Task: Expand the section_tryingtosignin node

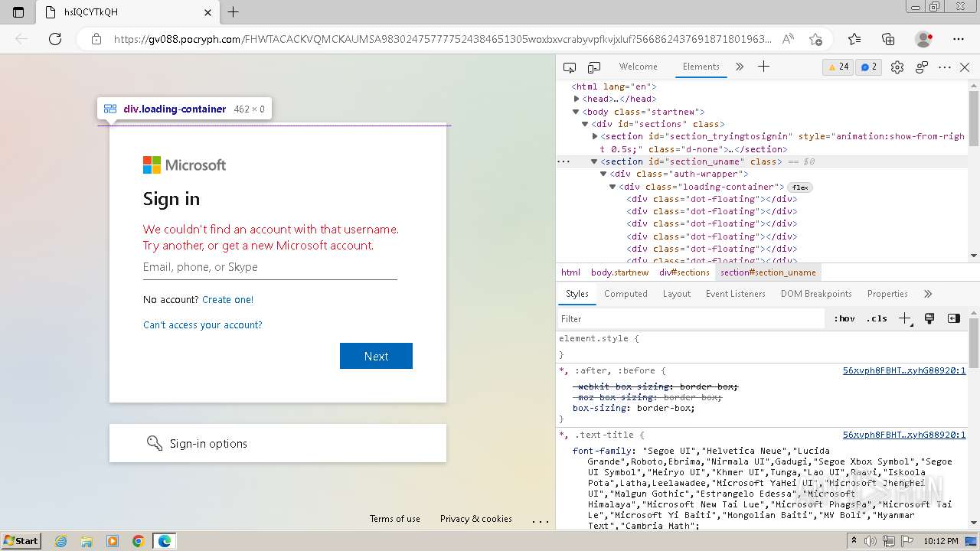Action: pyautogui.click(x=595, y=136)
